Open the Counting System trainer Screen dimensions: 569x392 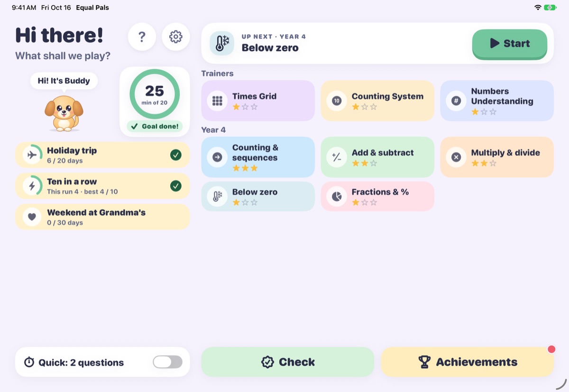(x=377, y=101)
